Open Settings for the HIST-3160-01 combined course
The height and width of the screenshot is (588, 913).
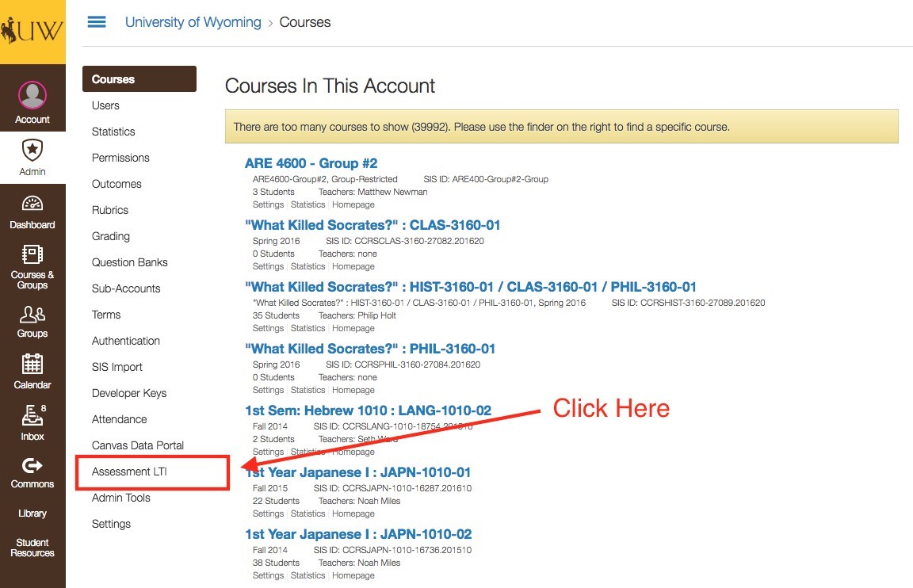(x=268, y=328)
